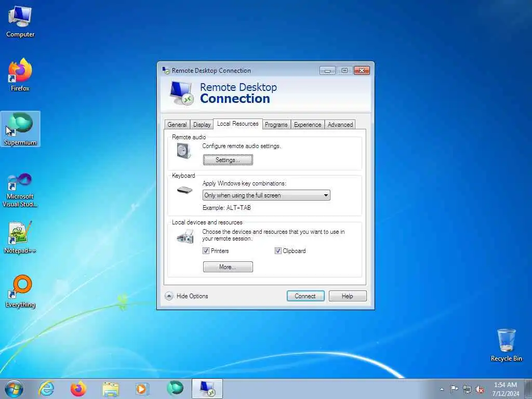Switch to the Experience tab
The image size is (532, 399).
click(x=308, y=125)
